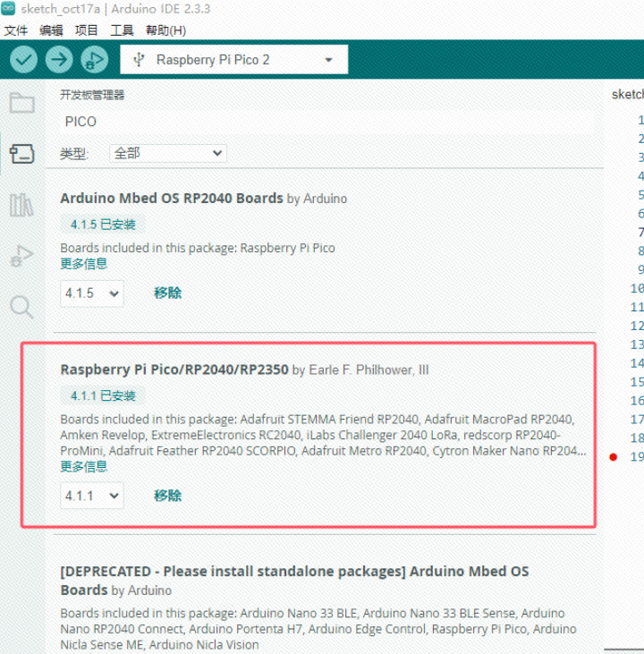Expand version 4.1.1 dropdown for Raspberry Pi Pico
This screenshot has width=644, height=654.
[92, 496]
